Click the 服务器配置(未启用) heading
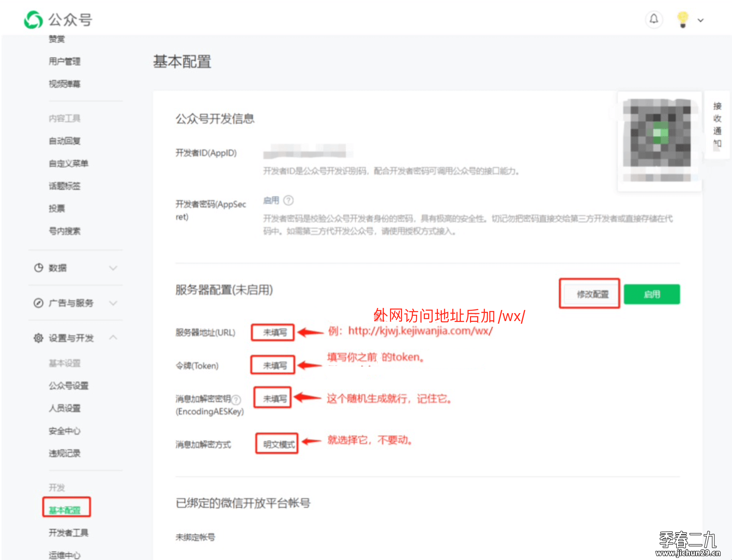The image size is (732, 560). coord(224,290)
